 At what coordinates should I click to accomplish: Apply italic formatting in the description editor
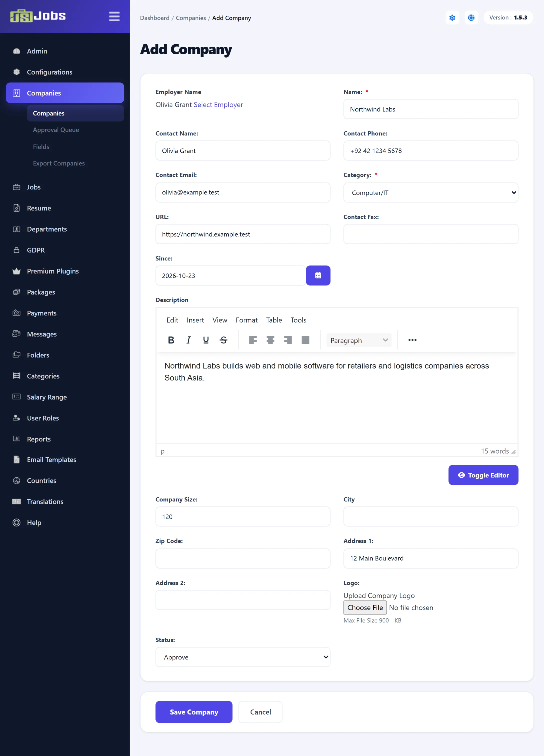point(188,340)
